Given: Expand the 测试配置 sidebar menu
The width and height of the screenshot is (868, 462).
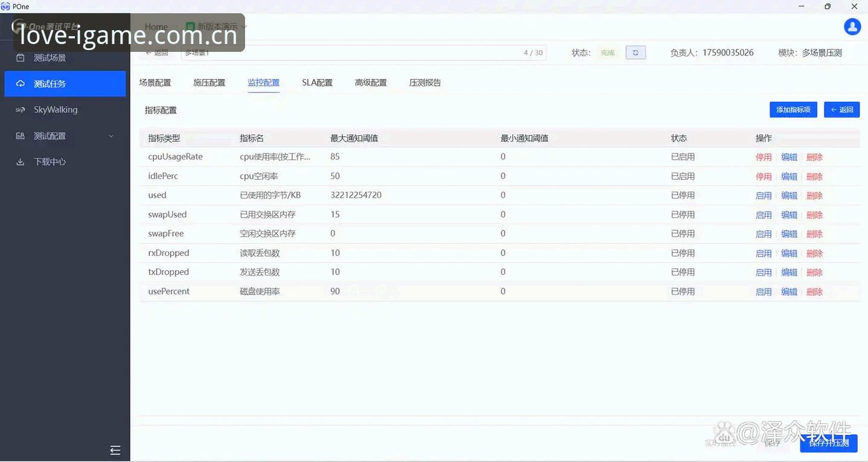Looking at the screenshot, I should (x=65, y=136).
